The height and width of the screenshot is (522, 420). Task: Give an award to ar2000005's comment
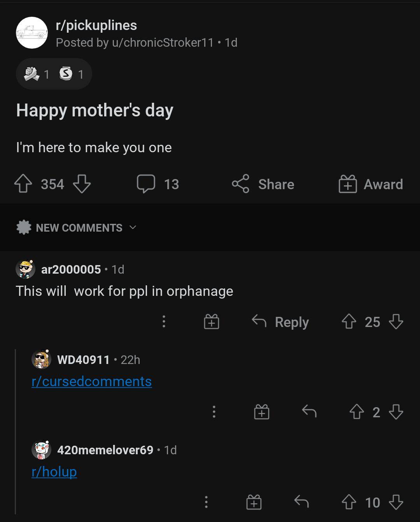pyautogui.click(x=212, y=322)
